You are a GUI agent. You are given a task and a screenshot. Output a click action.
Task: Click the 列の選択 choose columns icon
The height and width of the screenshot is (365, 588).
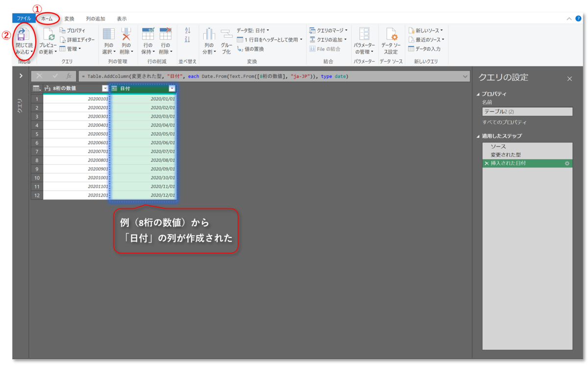[x=108, y=34]
